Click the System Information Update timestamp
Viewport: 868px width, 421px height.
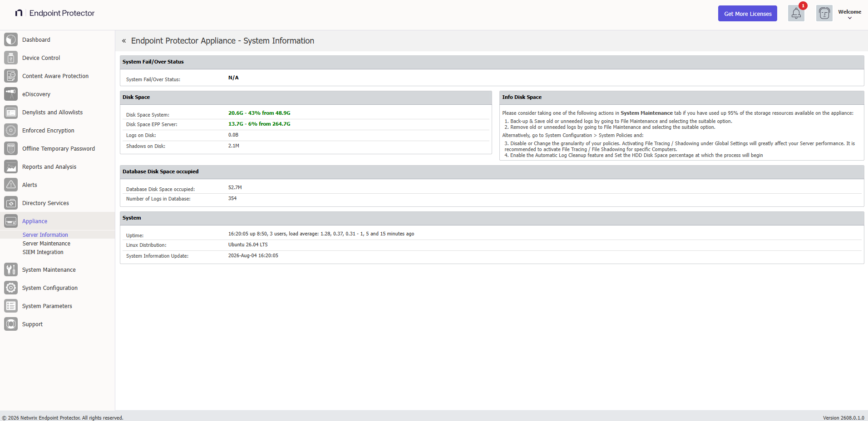tap(253, 255)
